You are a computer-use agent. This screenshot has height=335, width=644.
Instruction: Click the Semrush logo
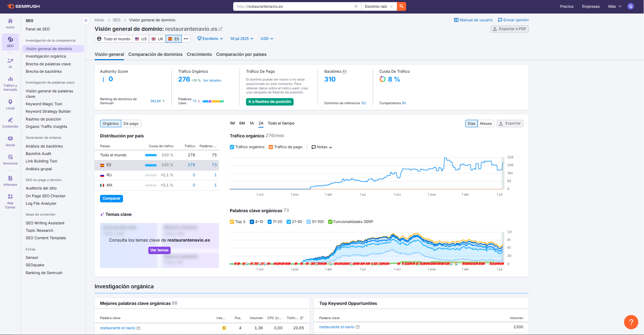[23, 6]
